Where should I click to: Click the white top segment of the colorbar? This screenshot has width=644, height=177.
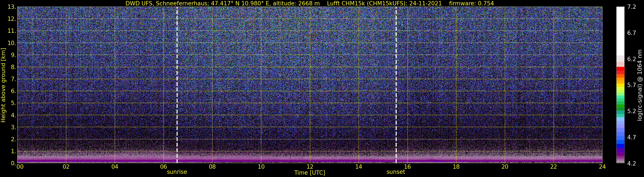620,31
